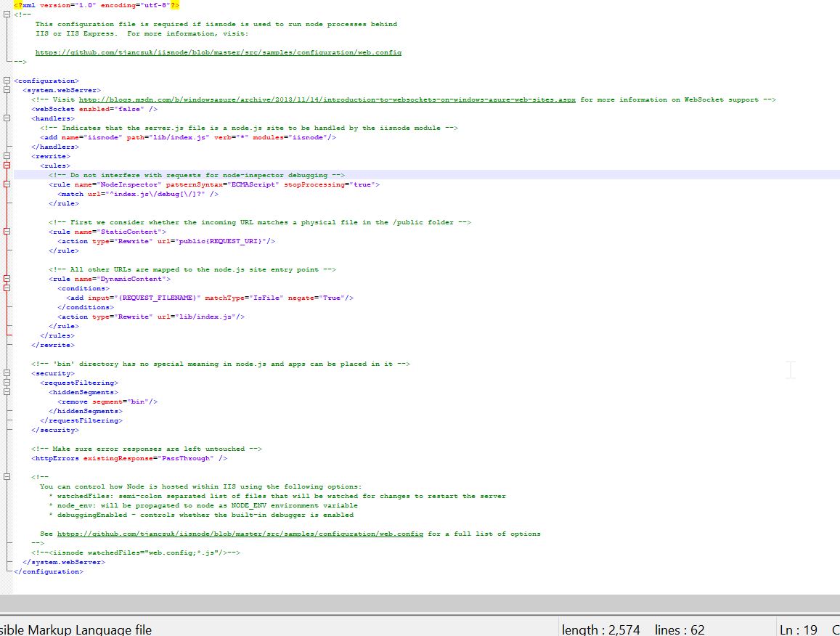Click the watchedFiles option description line
This screenshot has width=840, height=636.
277,496
